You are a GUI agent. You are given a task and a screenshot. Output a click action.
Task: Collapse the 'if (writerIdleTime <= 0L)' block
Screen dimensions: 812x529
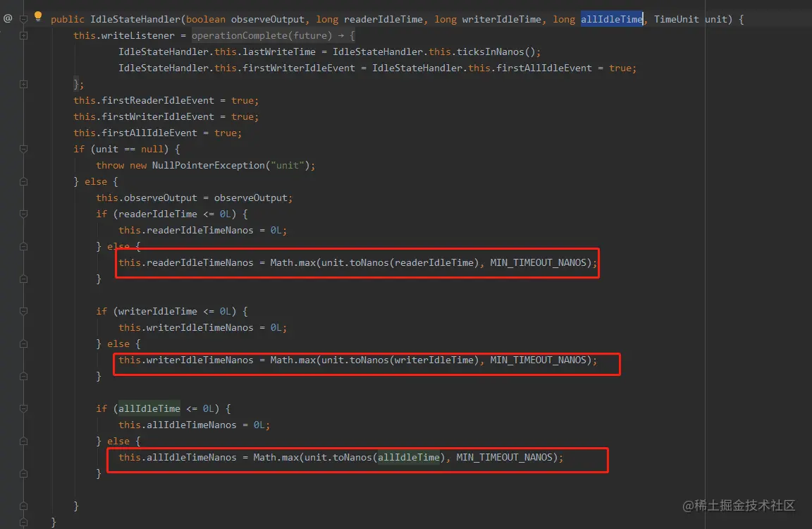coord(23,311)
